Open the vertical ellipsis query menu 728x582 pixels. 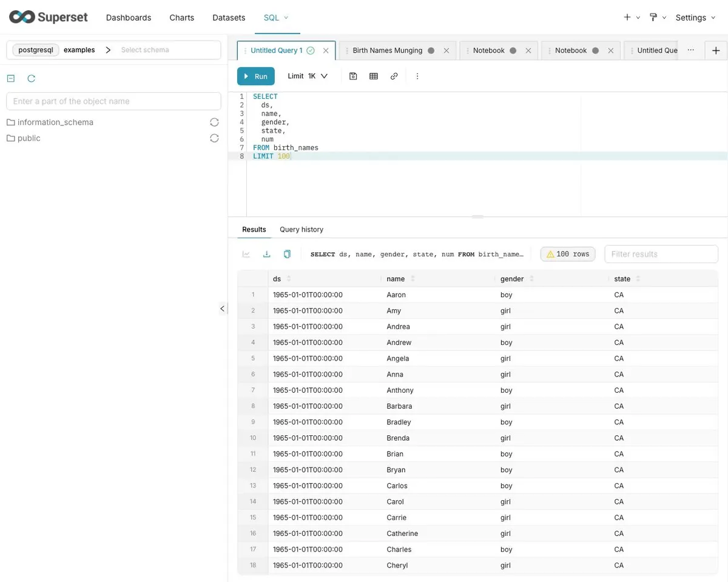pyautogui.click(x=417, y=76)
